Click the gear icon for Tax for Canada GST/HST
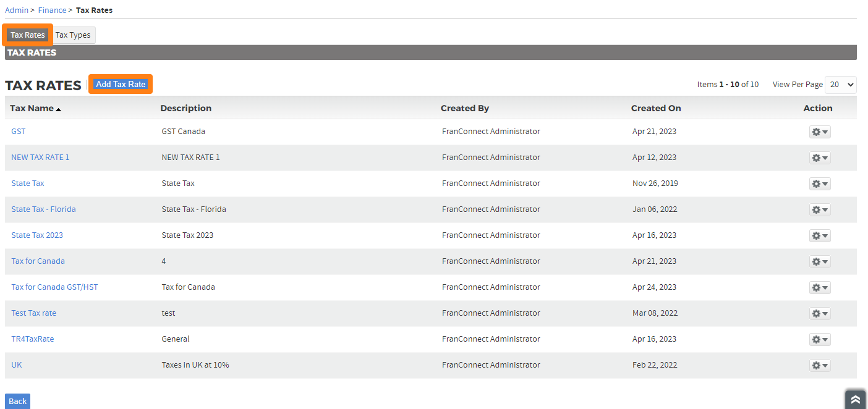The width and height of the screenshot is (868, 409). 820,287
